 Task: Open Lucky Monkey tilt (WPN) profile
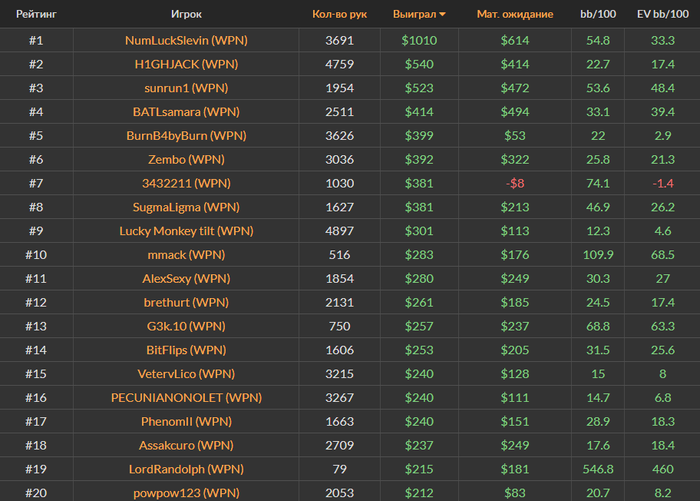click(186, 231)
